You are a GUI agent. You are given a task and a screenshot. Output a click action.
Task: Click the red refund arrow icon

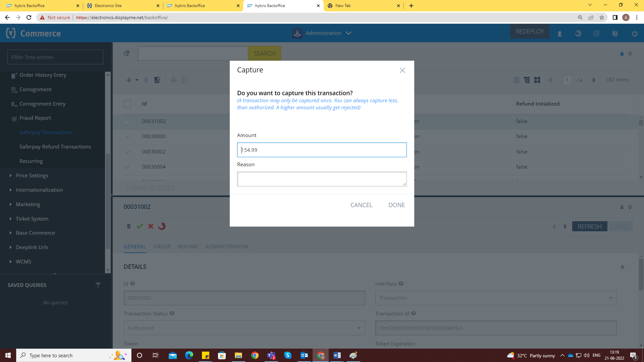coord(162,226)
